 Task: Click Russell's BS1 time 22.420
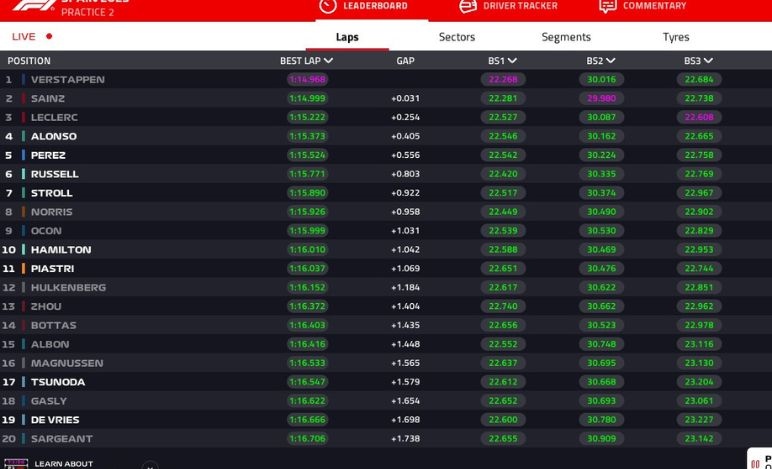(x=503, y=174)
